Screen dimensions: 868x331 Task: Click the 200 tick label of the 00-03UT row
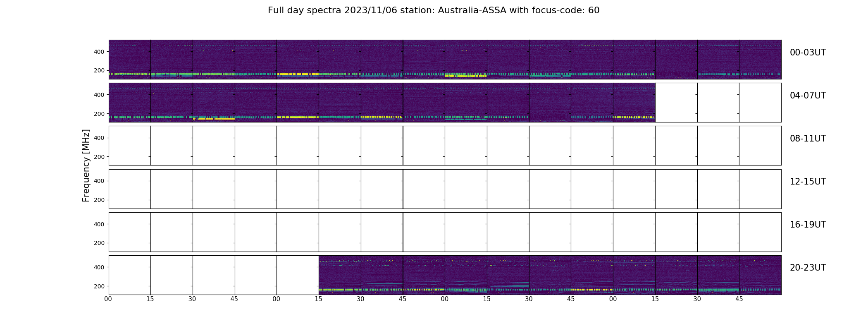pyautogui.click(x=99, y=70)
